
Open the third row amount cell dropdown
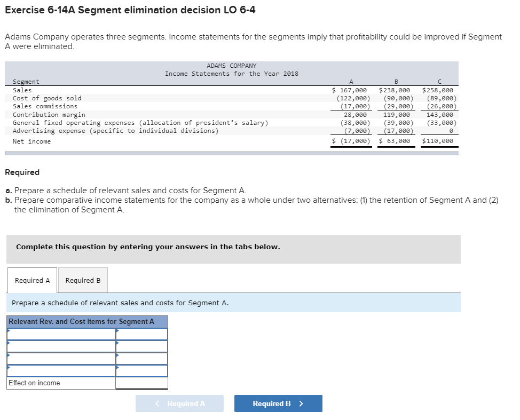(141, 359)
